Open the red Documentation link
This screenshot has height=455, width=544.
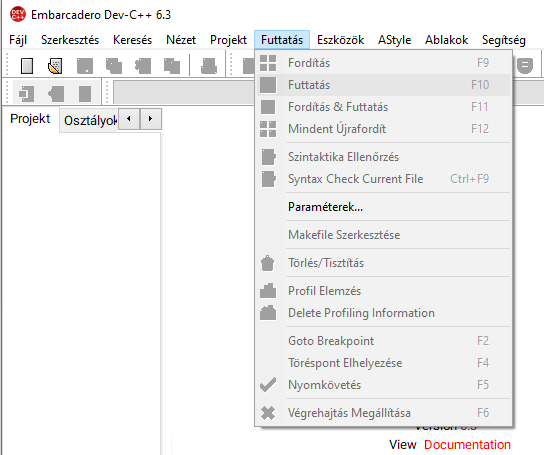coord(467,445)
